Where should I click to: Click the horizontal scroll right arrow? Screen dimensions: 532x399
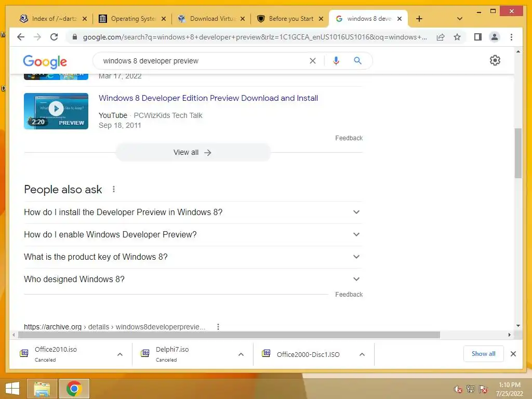tap(509, 335)
